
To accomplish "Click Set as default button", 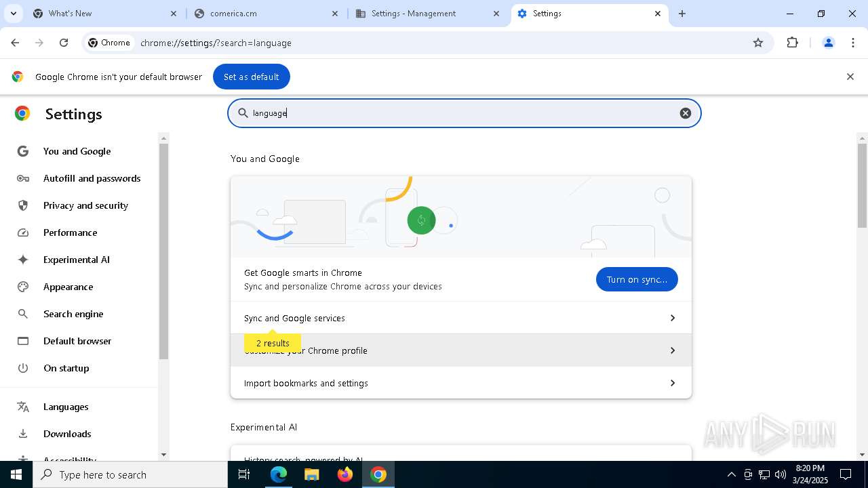I will 252,77.
